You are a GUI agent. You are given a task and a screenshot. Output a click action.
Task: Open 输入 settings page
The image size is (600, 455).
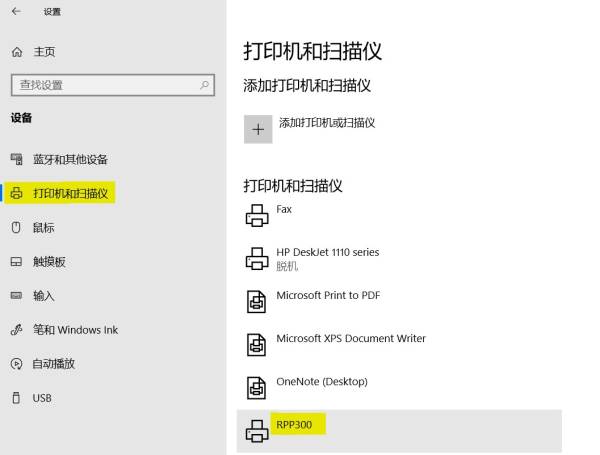(x=43, y=296)
